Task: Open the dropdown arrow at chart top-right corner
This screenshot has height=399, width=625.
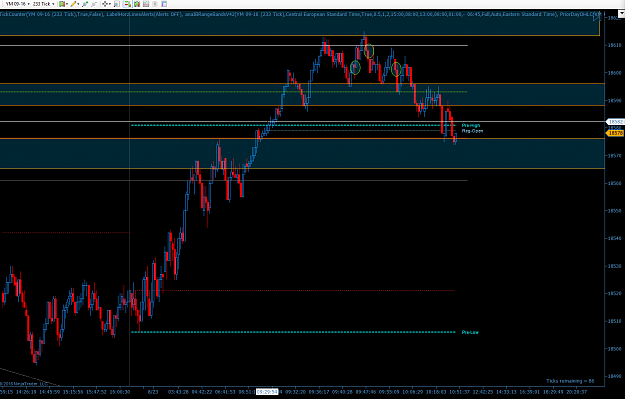Action: pos(621,14)
